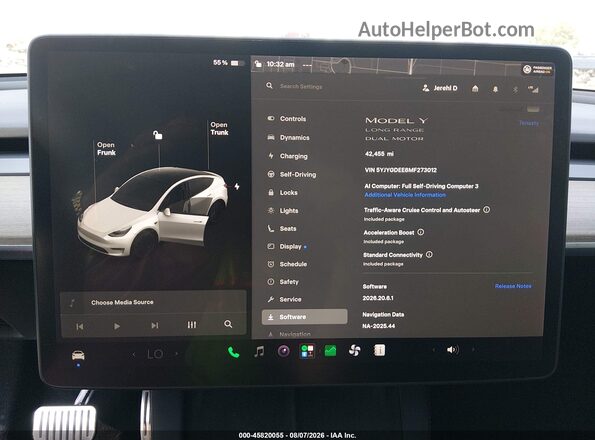
Task: Play the media
Action: [117, 326]
